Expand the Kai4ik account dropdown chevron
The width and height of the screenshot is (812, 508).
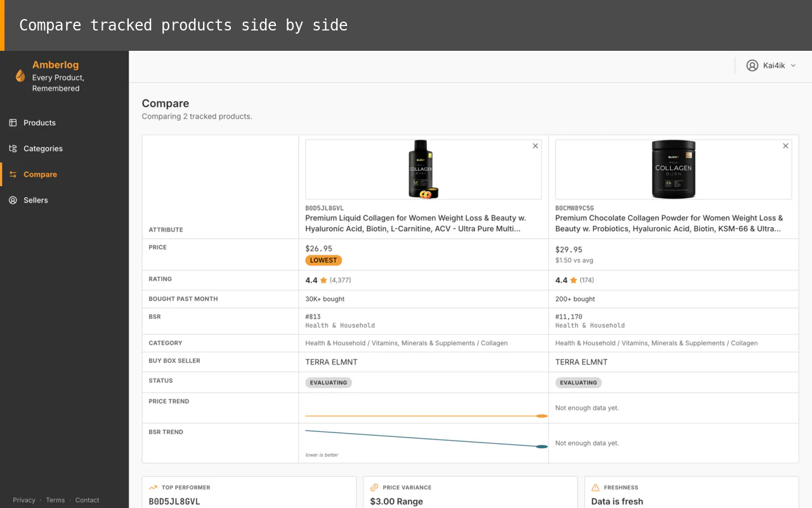click(793, 65)
